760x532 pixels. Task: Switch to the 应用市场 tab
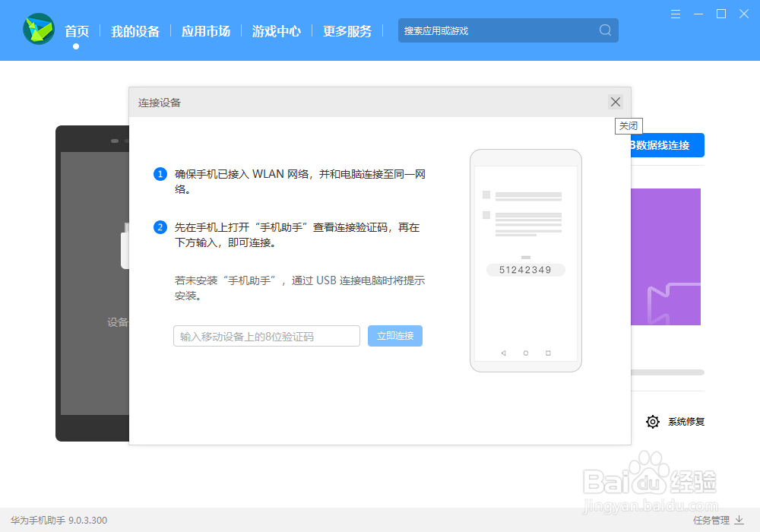(x=205, y=30)
